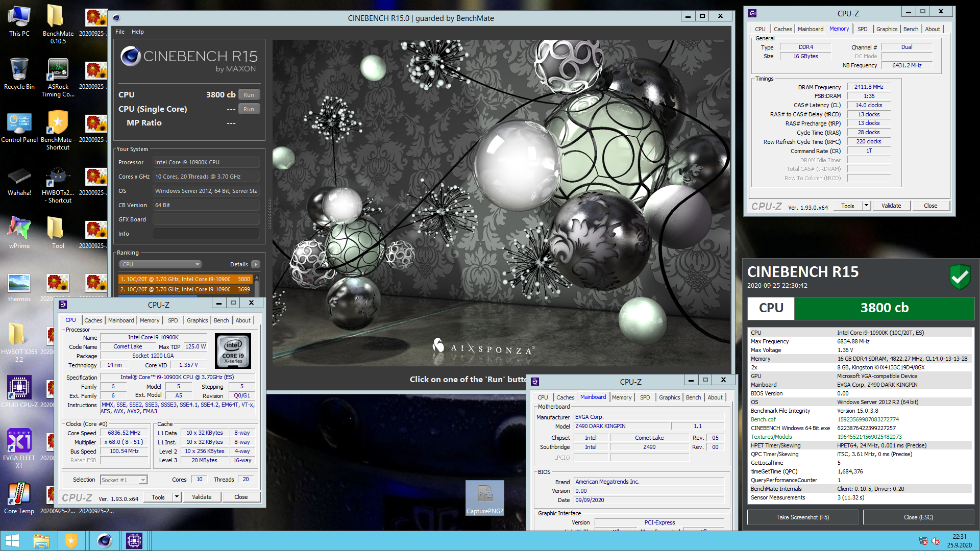Select the CapturePNG2 desktop file
The height and width of the screenshot is (551, 980).
[485, 498]
